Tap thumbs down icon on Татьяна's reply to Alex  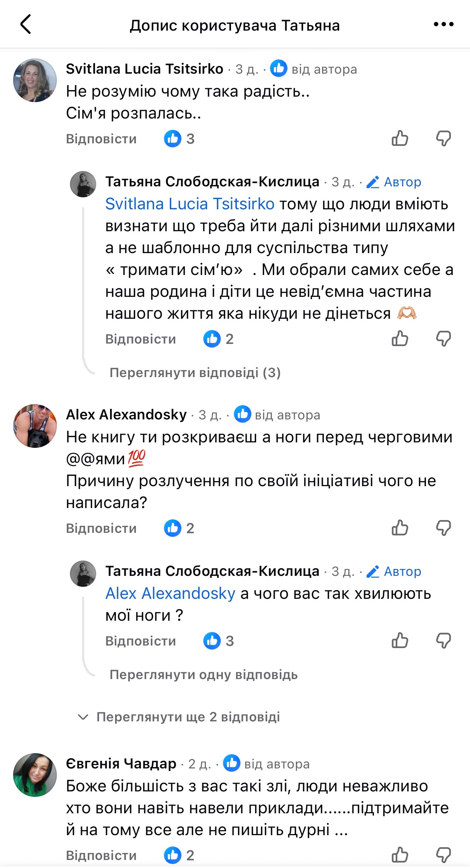[444, 640]
